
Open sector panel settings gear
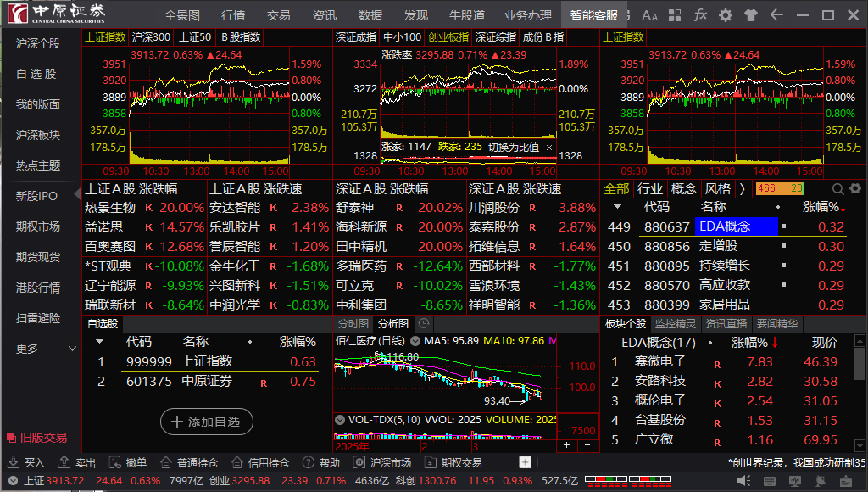[x=855, y=188]
